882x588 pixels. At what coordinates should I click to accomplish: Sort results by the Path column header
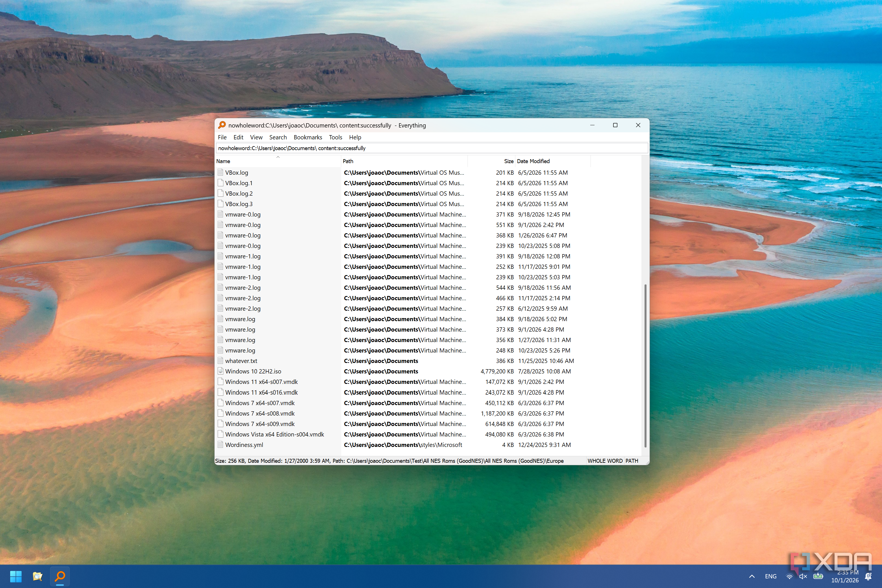click(404, 161)
